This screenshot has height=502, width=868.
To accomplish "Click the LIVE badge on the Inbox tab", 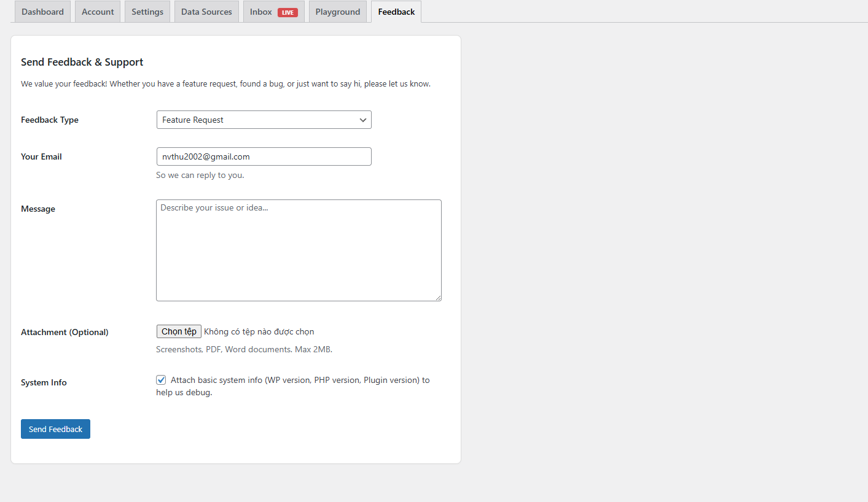I will click(286, 11).
